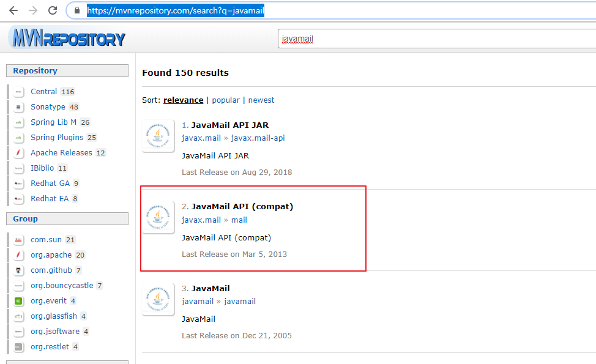Click the Group section header
596x364 pixels.
(x=67, y=219)
